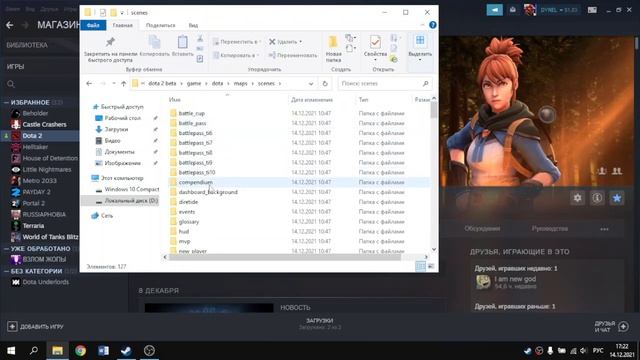Viewport: 640px width, 360px height.
Task: Go back in Explorer navigation
Action: click(89, 84)
